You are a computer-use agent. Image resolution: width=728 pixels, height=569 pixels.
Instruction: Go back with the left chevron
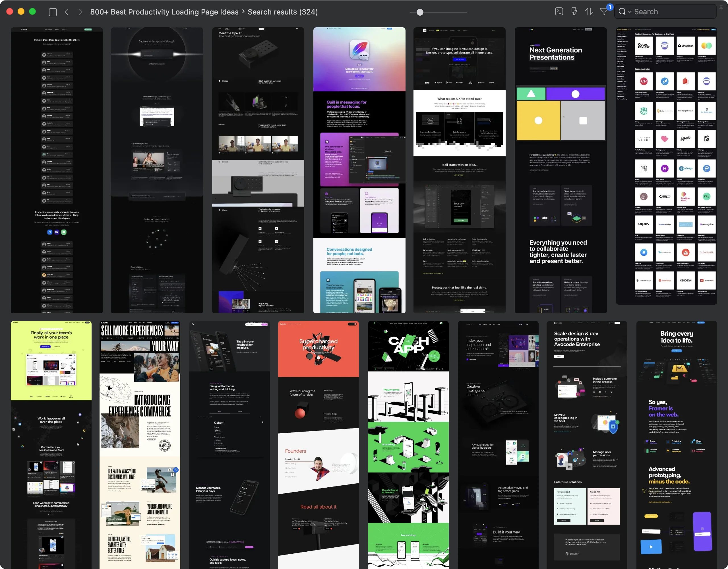[x=67, y=12]
